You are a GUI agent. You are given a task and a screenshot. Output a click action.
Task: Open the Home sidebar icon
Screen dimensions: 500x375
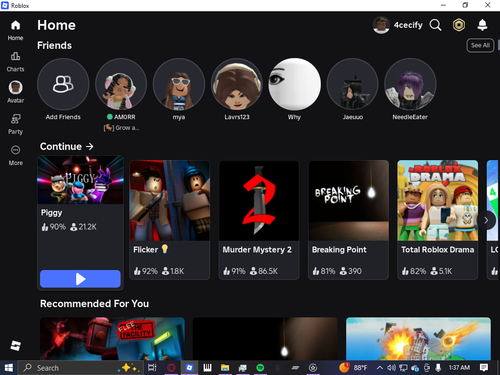(15, 25)
